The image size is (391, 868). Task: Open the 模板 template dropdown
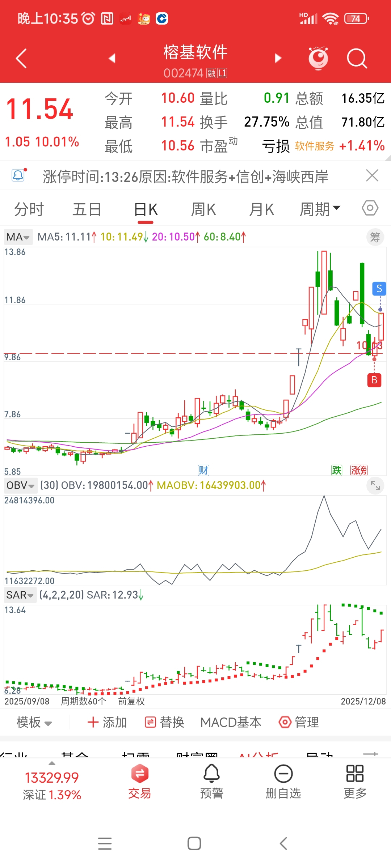34,722
